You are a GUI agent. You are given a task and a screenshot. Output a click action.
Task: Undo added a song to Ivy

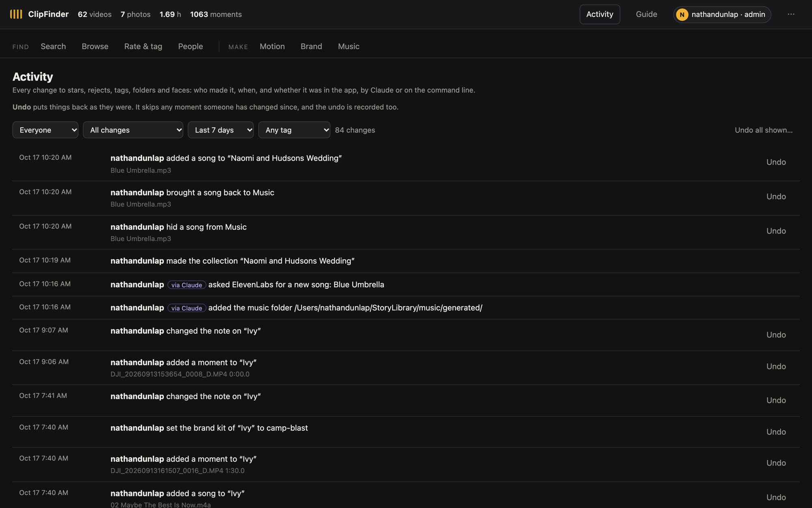(x=776, y=497)
